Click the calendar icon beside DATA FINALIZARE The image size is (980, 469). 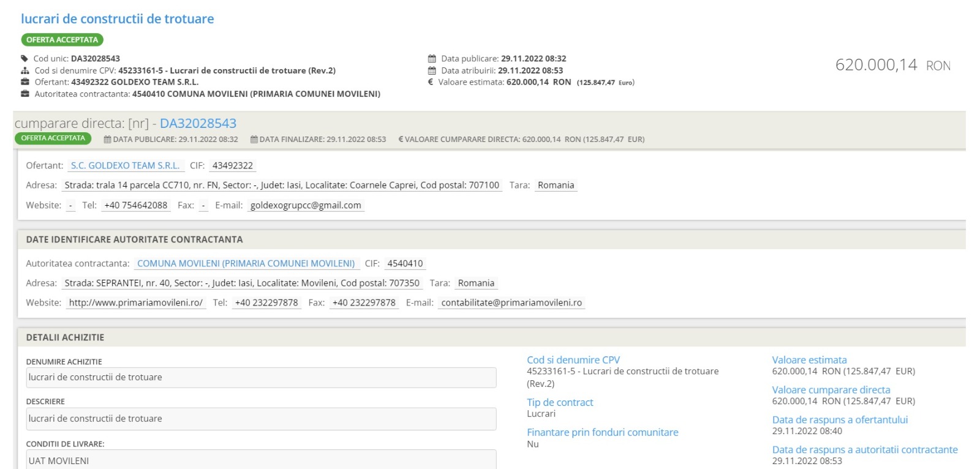(x=254, y=140)
